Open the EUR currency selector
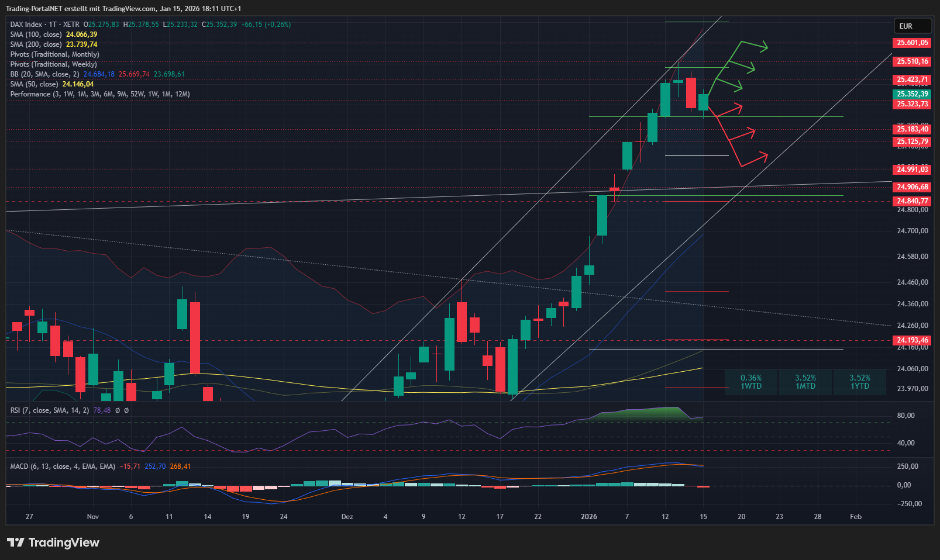Viewport: 940px width, 560px height. tap(912, 26)
